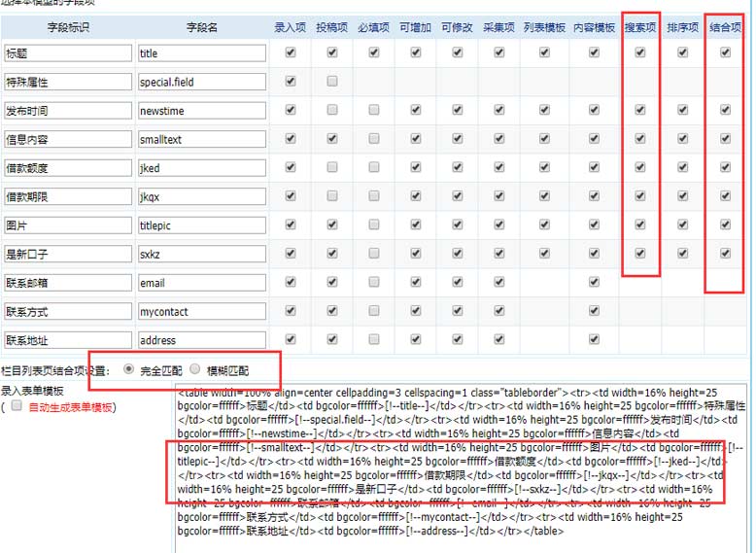Click the email field name input
756x553 pixels.
point(201,283)
